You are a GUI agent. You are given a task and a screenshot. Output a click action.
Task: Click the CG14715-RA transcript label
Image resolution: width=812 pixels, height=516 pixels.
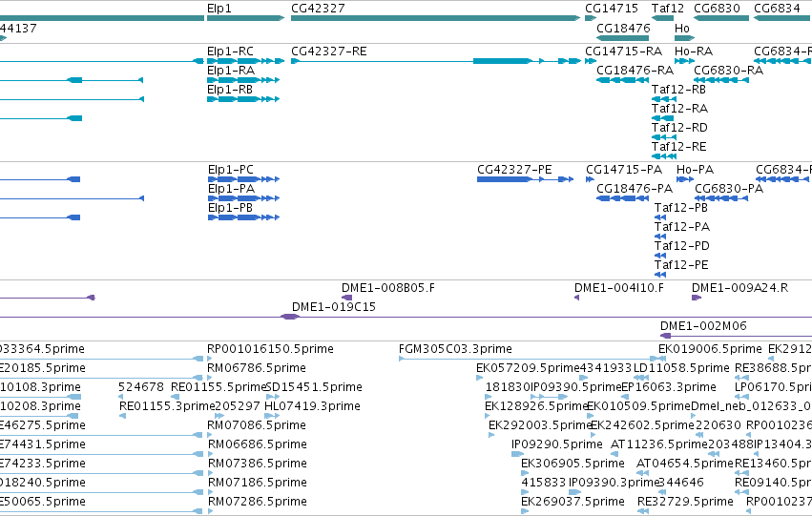point(623,52)
